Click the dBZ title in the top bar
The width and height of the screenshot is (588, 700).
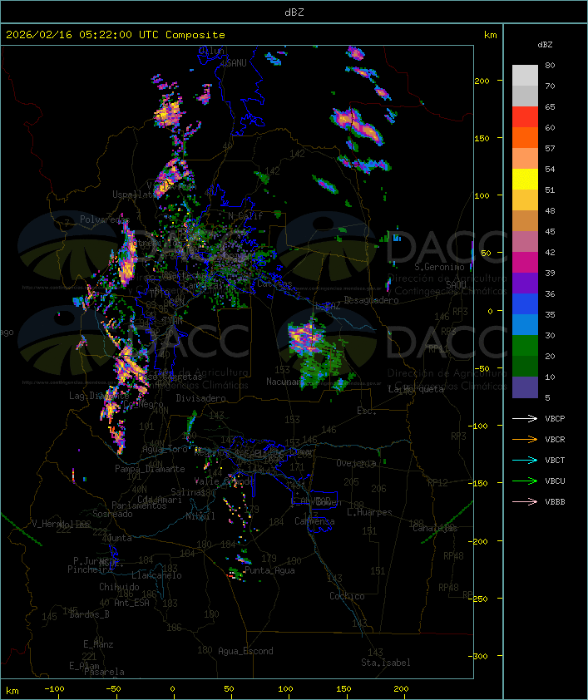coord(294,12)
